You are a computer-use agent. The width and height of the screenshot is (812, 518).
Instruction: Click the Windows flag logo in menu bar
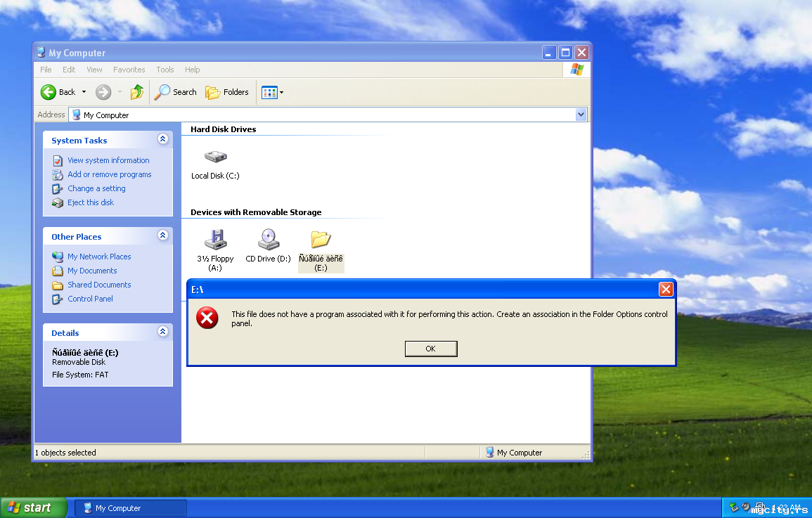coord(577,70)
